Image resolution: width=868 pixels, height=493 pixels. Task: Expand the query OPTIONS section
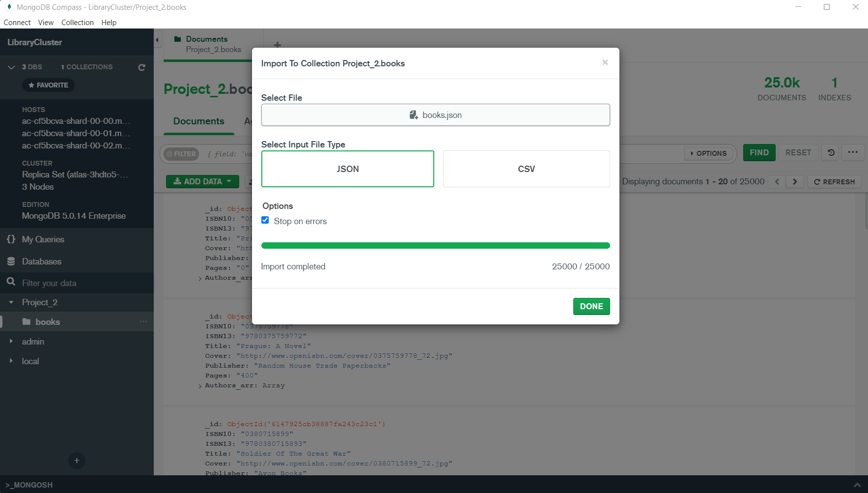point(708,153)
